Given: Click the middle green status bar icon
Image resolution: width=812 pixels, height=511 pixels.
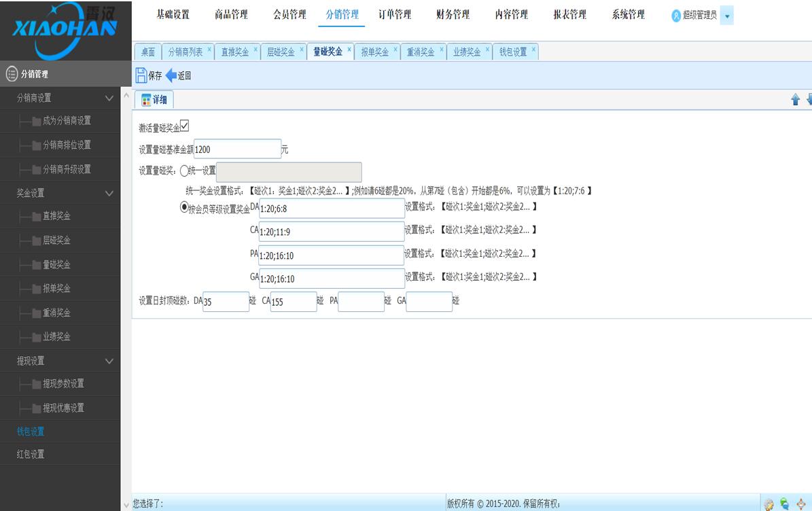Looking at the screenshot, I should [x=785, y=504].
